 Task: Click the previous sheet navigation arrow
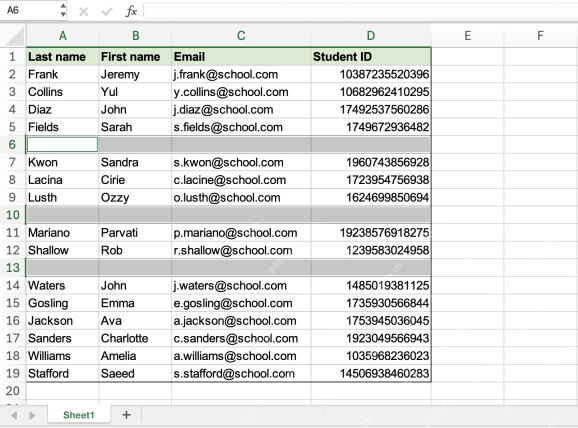[x=14, y=415]
